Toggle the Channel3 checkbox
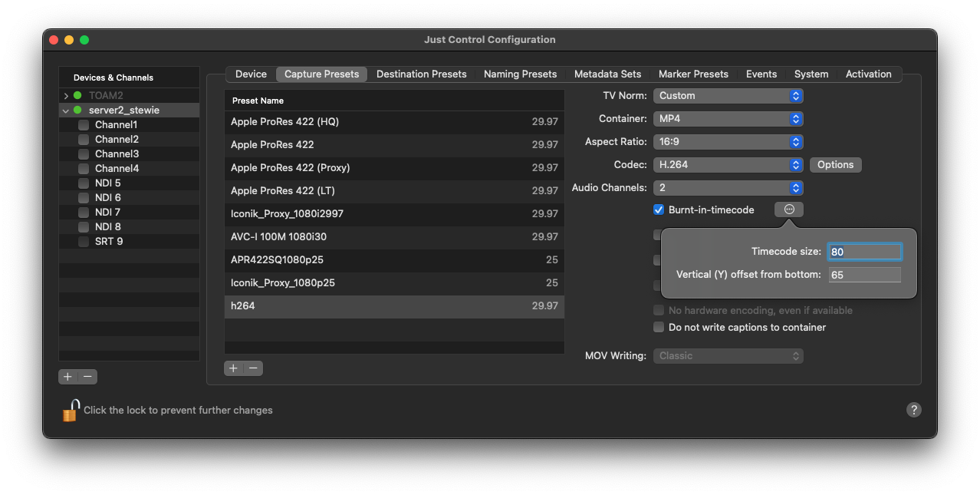 pyautogui.click(x=84, y=154)
